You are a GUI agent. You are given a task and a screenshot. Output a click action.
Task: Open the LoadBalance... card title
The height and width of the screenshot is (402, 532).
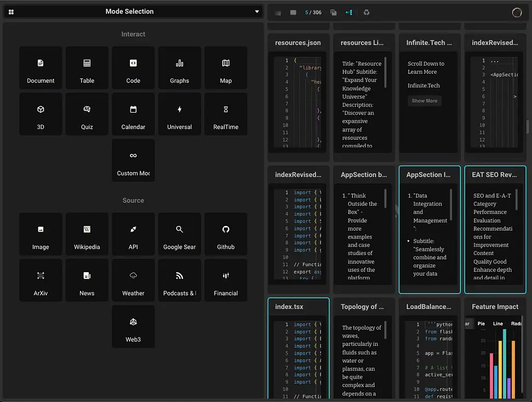tap(429, 306)
